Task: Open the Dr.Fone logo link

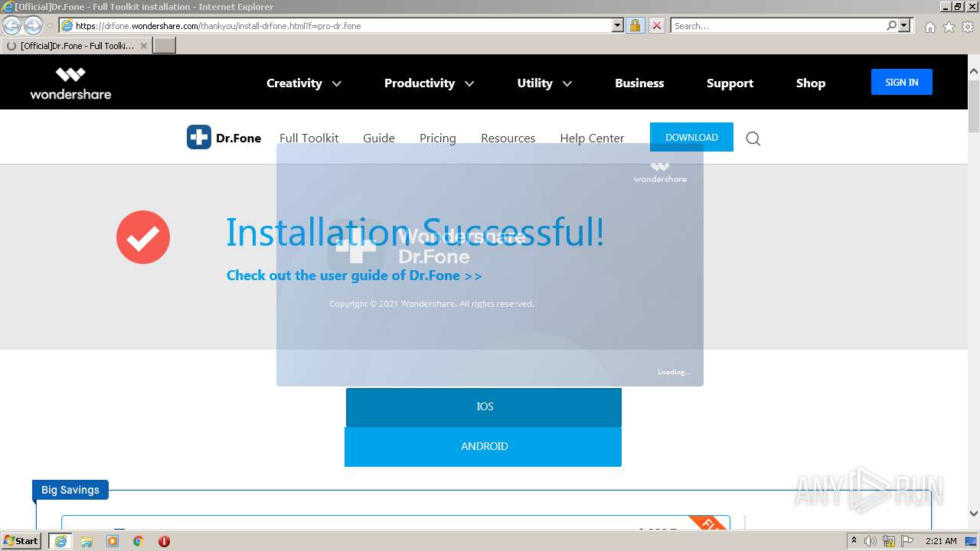Action: point(224,138)
